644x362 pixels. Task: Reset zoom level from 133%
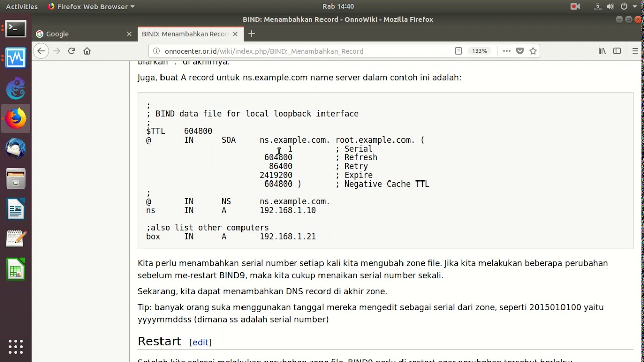pos(479,51)
